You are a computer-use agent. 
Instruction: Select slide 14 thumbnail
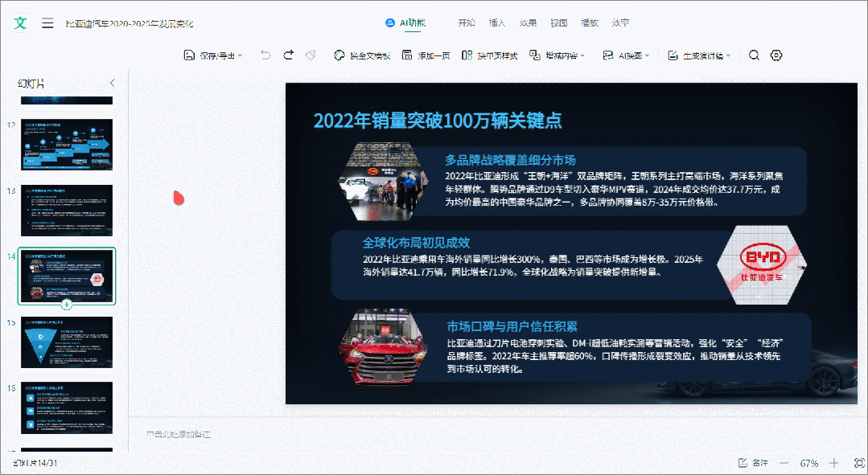67,276
